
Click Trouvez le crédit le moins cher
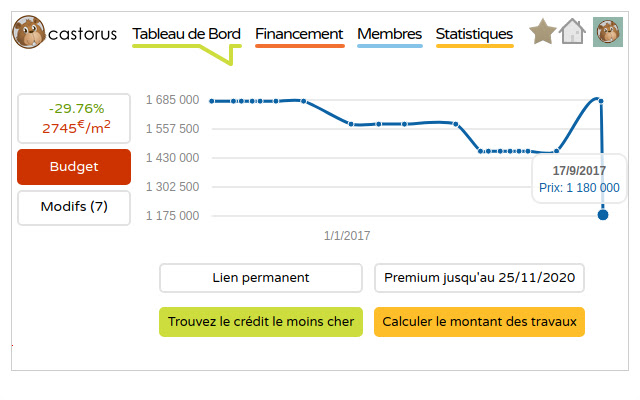click(x=261, y=322)
